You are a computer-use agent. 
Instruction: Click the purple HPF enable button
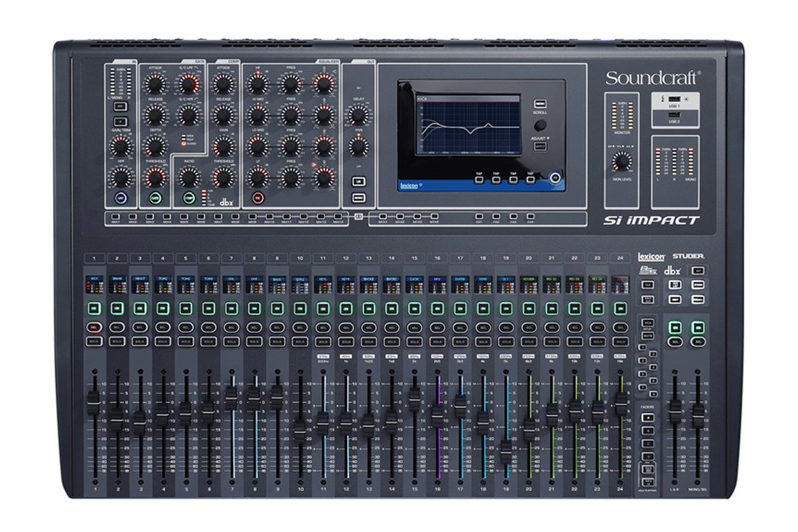coord(121,198)
